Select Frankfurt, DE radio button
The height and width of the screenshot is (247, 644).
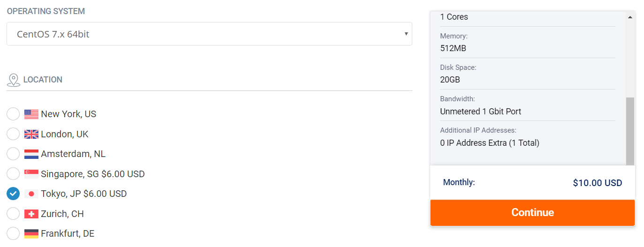click(x=14, y=233)
